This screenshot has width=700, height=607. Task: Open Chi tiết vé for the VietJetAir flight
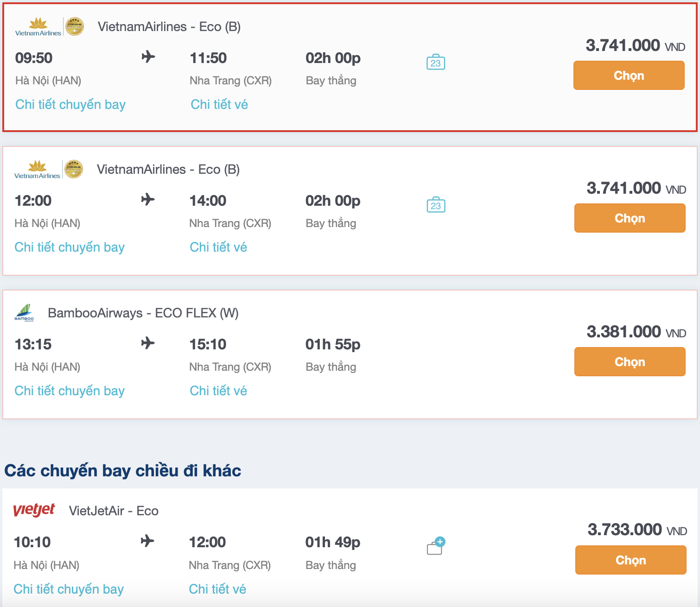[217, 589]
